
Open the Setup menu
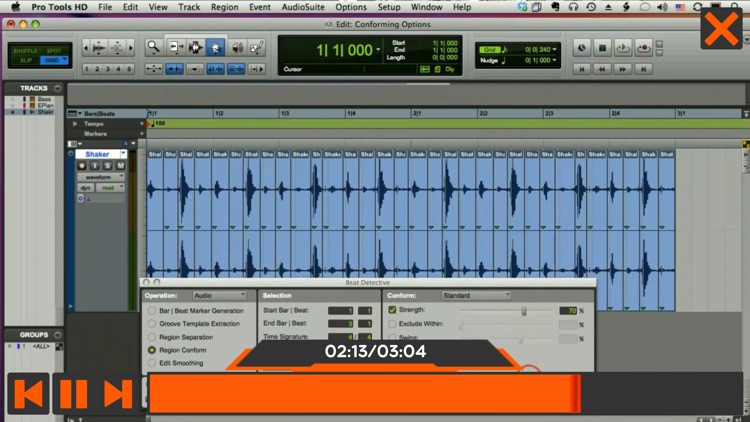(389, 7)
